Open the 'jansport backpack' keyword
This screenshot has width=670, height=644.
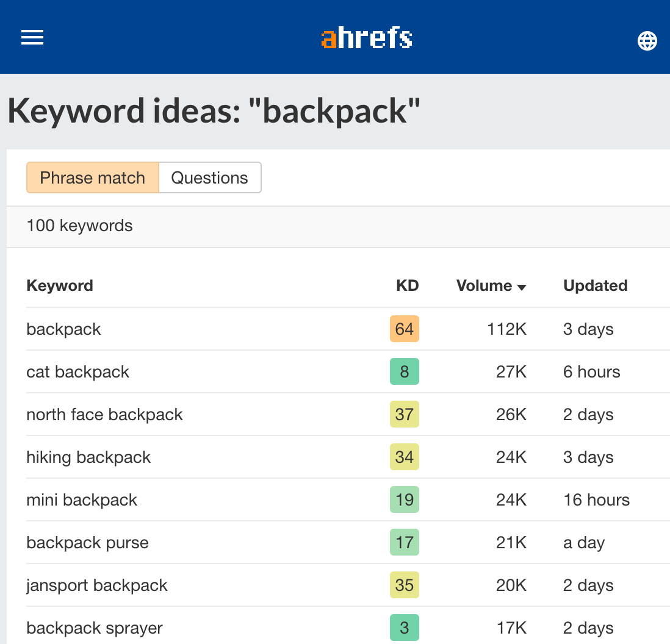click(x=97, y=585)
